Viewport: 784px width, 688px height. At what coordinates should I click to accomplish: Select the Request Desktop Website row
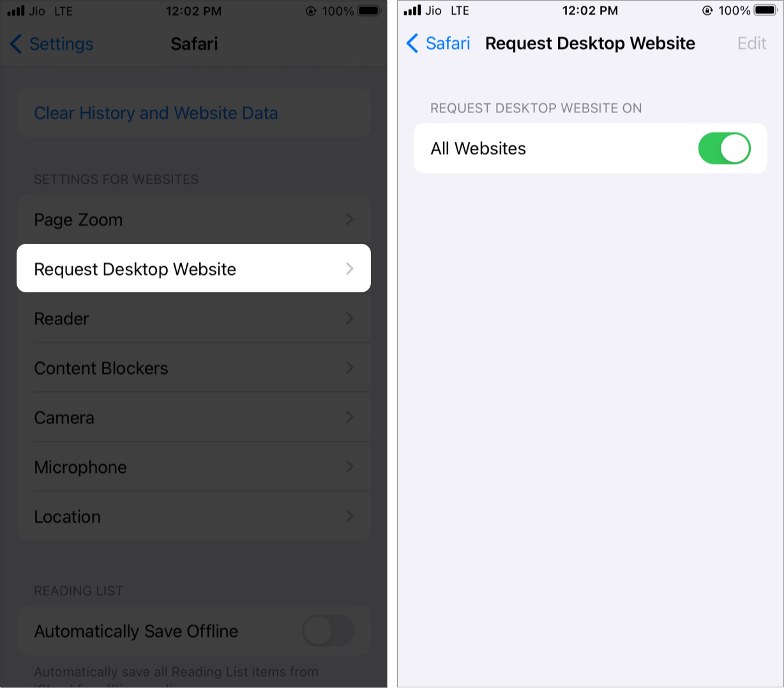[194, 269]
